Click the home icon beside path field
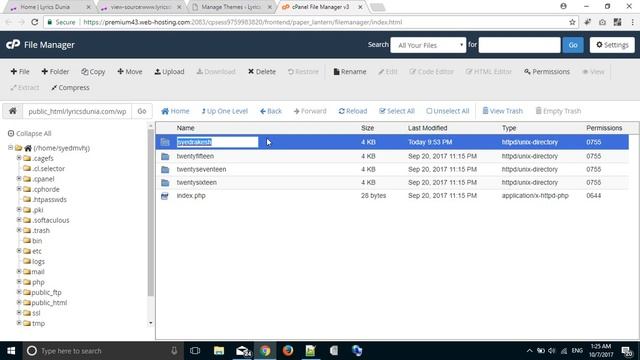 click(13, 111)
